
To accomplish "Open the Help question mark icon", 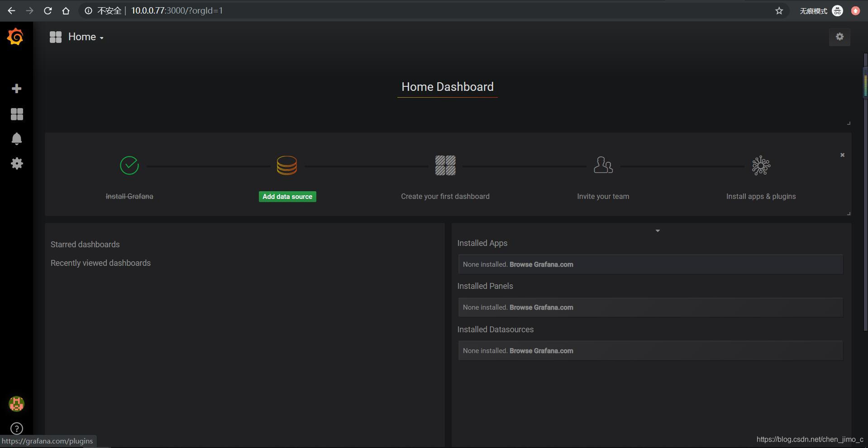I will [17, 429].
